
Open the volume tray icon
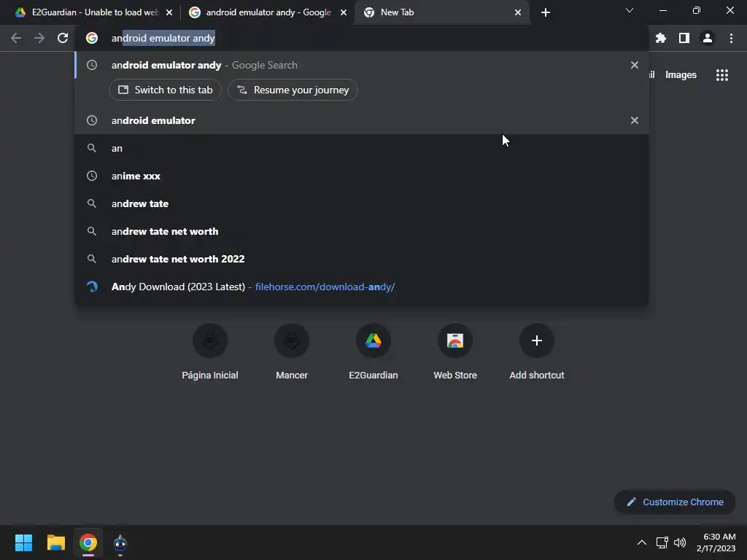(x=680, y=542)
